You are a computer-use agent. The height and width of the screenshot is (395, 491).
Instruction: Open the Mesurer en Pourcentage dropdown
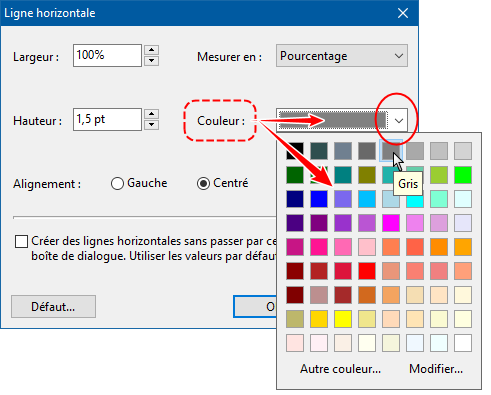click(x=342, y=56)
